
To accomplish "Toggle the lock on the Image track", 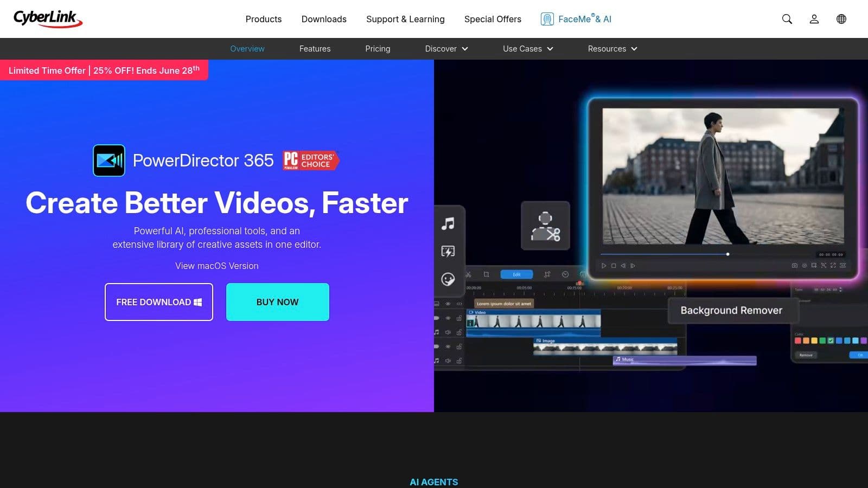I will [459, 346].
